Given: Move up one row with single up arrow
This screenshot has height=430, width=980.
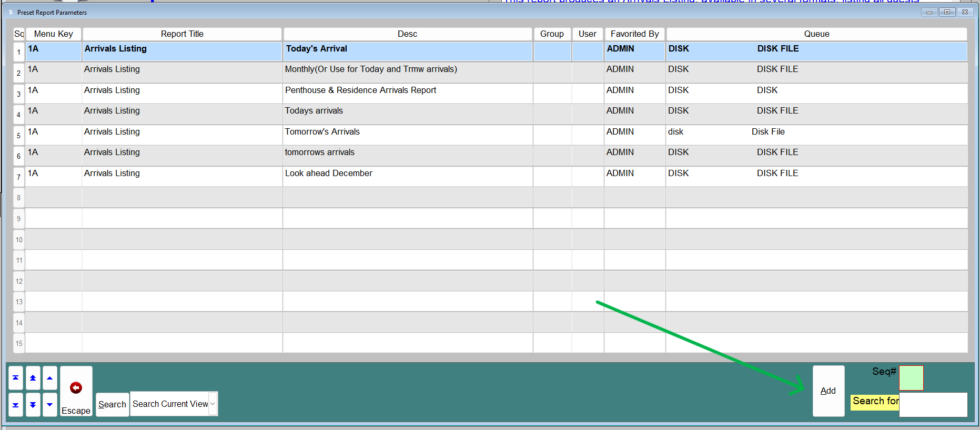Looking at the screenshot, I should [x=49, y=378].
